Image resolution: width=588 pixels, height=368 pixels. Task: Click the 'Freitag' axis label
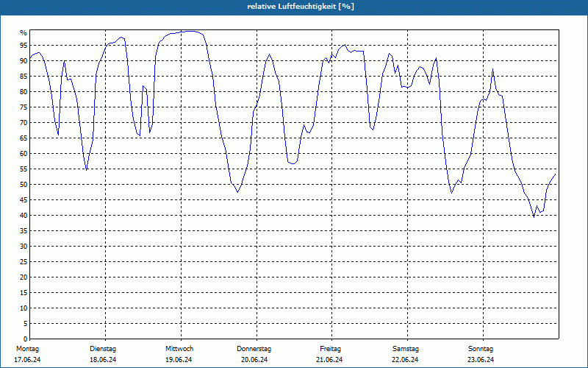point(330,349)
